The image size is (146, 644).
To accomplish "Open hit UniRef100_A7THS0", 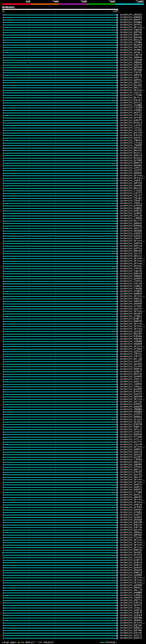I will (131, 306).
